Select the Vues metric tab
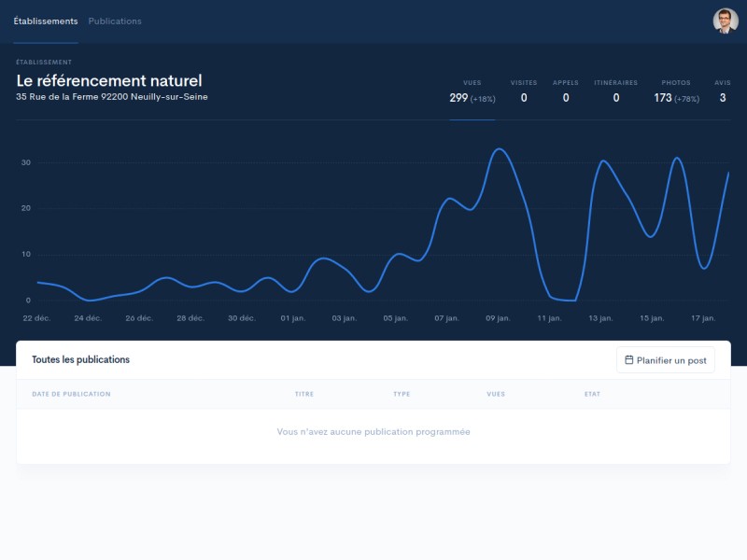This screenshot has height=560, width=747. (x=472, y=91)
